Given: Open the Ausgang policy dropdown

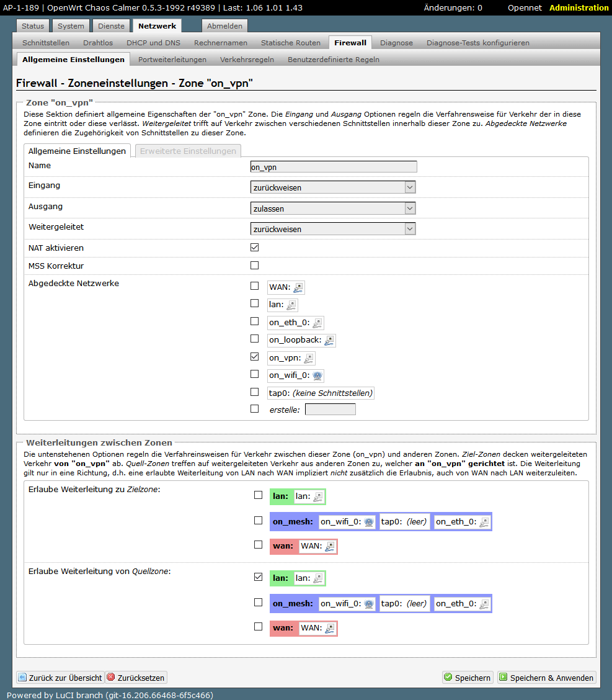Looking at the screenshot, I should [332, 209].
